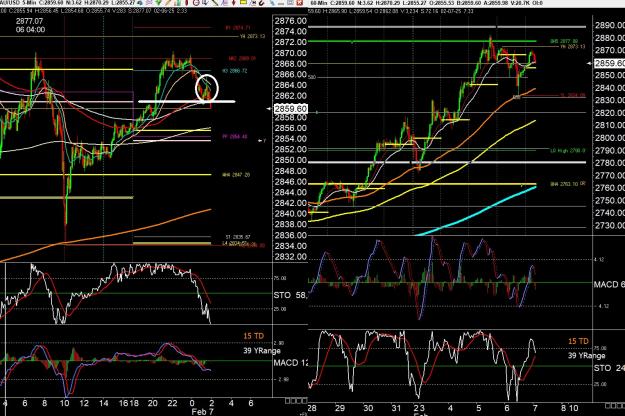Click the red X box icon in the toolbar
Image resolution: width=625 pixels, height=416 pixels.
tap(300, 2)
